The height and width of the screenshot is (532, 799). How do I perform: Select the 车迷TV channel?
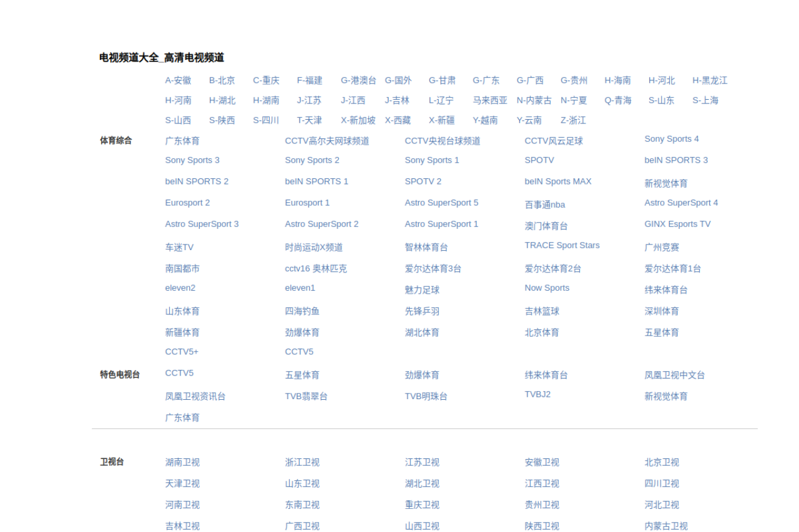pyautogui.click(x=179, y=248)
